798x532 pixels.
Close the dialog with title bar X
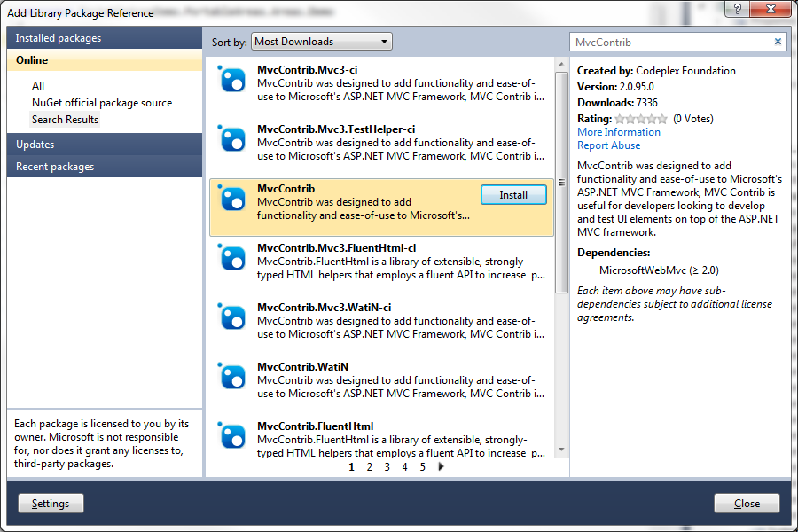[770, 9]
